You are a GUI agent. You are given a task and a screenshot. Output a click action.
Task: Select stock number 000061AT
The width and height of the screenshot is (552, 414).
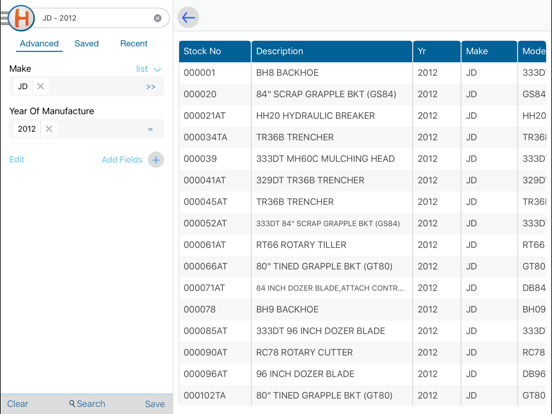tap(204, 245)
